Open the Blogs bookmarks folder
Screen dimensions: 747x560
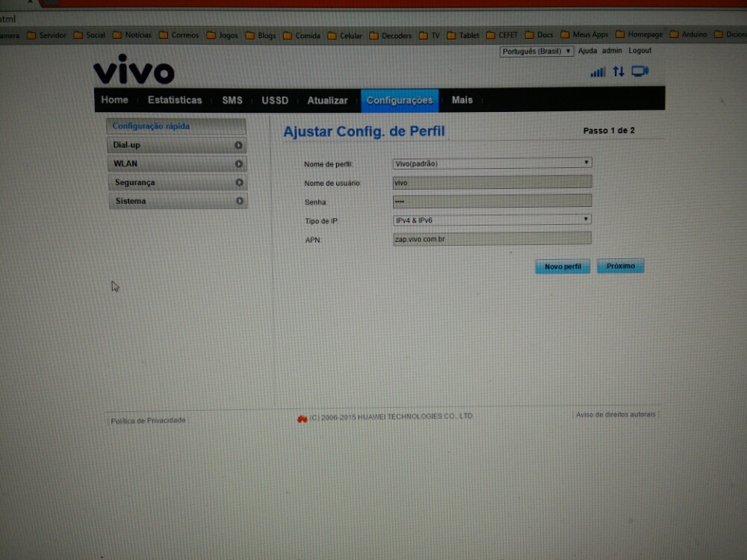tap(261, 36)
